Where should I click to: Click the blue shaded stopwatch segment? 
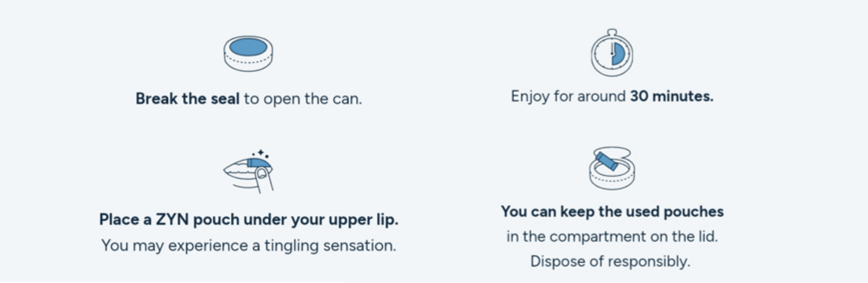tap(618, 54)
